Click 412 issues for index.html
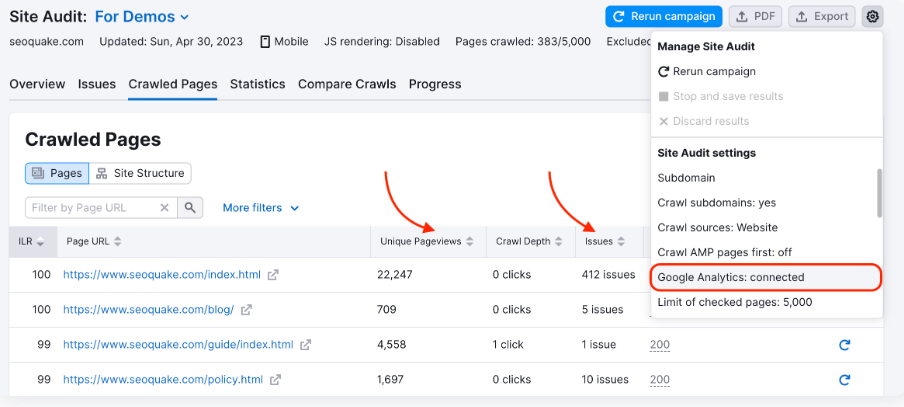The image size is (904, 407). [x=608, y=275]
